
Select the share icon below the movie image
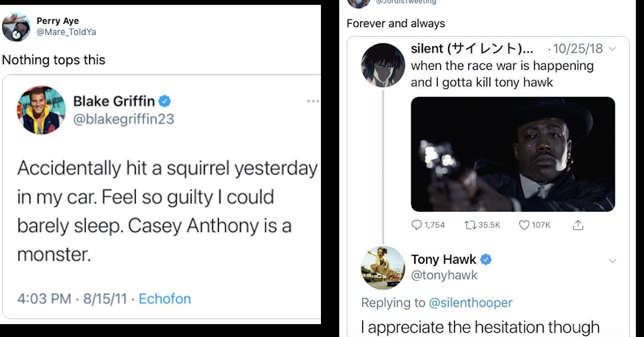click(x=578, y=225)
